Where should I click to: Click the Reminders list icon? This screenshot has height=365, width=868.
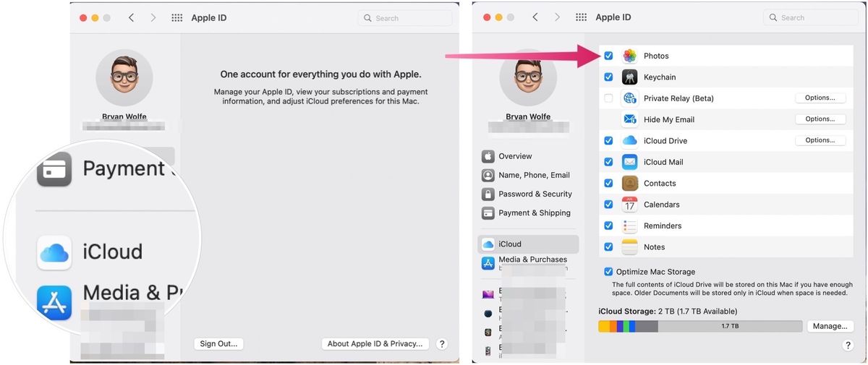629,226
